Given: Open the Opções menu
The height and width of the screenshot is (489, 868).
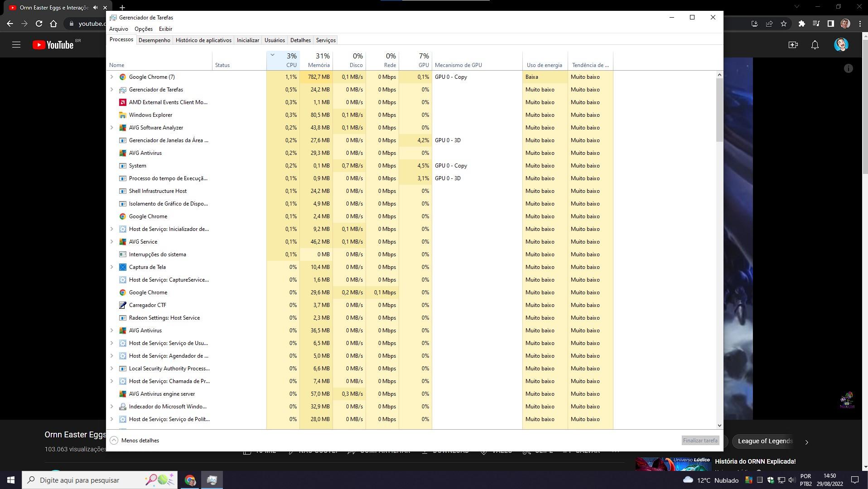Looking at the screenshot, I should coord(144,29).
